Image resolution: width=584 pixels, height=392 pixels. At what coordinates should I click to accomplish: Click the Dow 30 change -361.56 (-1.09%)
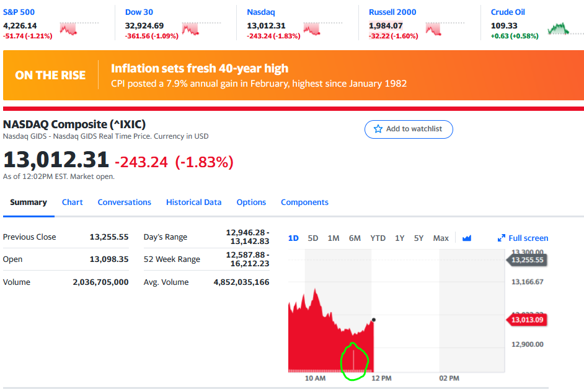(152, 36)
